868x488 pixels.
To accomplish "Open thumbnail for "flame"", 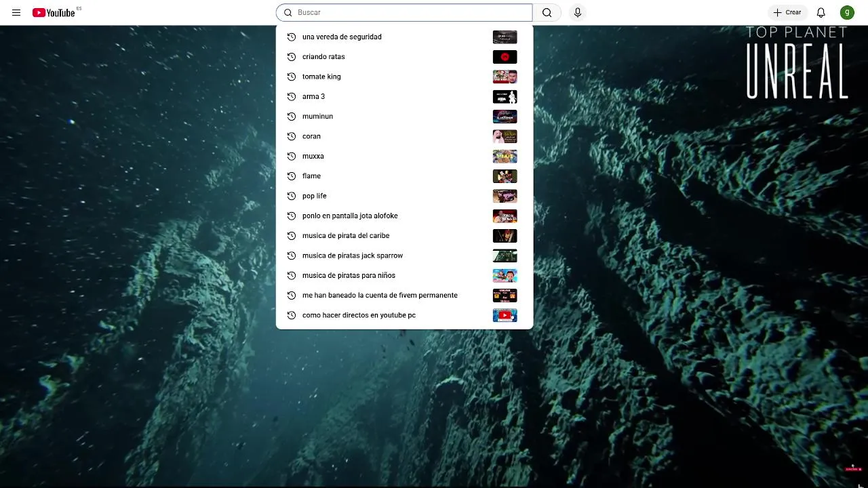I will 505,176.
